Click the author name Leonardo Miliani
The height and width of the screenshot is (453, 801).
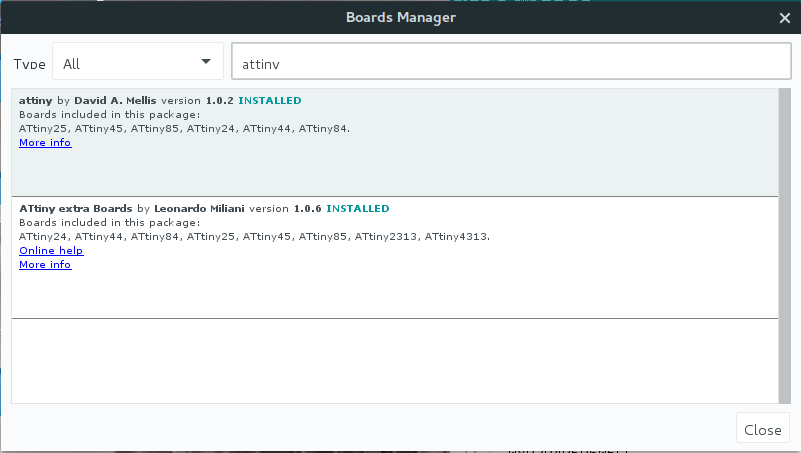[199, 209]
